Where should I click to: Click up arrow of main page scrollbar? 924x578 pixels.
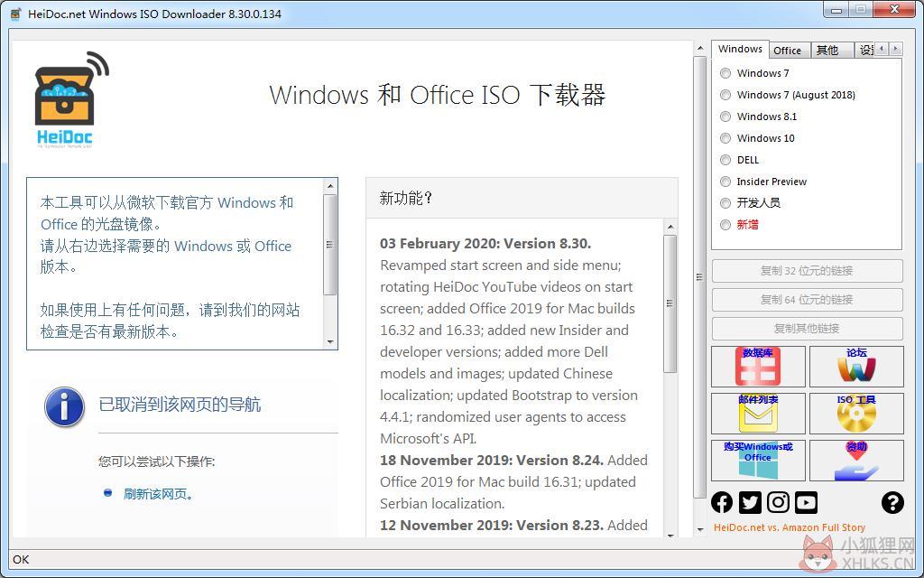[x=700, y=48]
